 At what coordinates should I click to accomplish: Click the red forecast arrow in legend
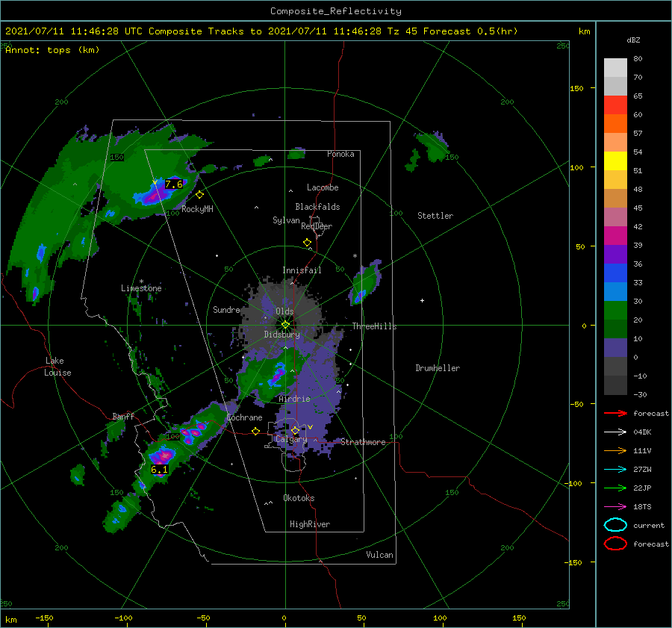tap(615, 413)
